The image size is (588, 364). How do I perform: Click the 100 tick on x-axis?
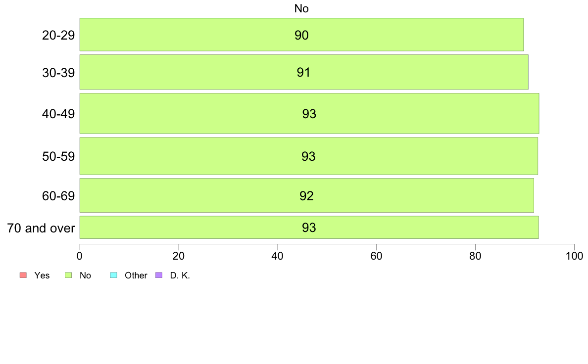pos(574,256)
